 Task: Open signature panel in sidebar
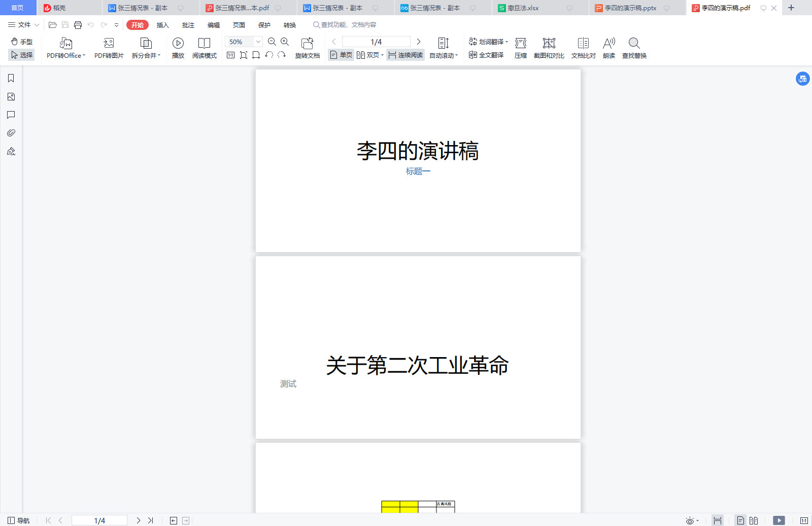tap(11, 151)
